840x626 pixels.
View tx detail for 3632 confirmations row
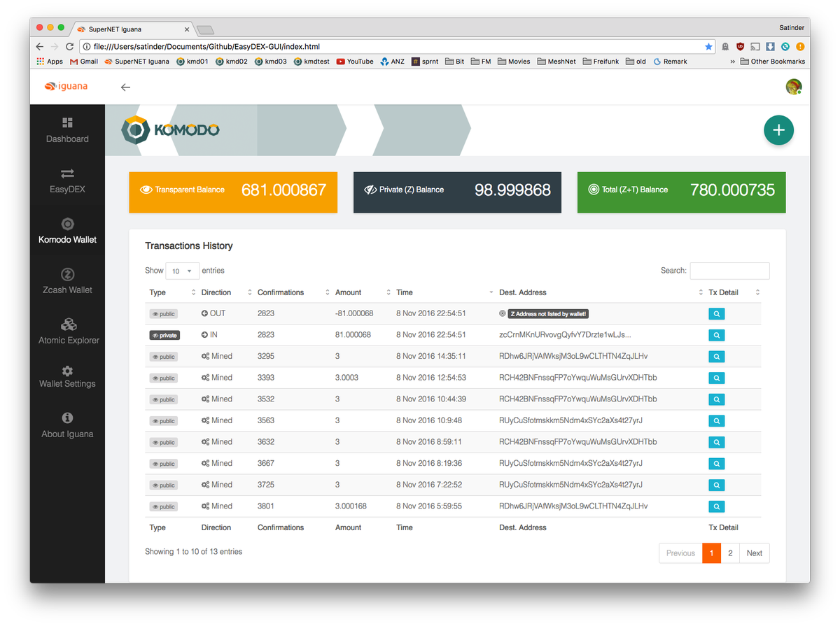(x=716, y=442)
